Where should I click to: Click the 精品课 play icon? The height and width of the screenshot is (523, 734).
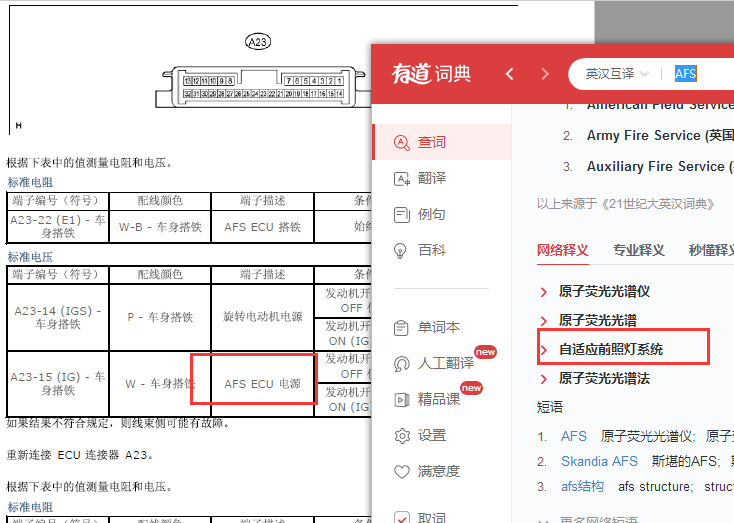coord(402,399)
